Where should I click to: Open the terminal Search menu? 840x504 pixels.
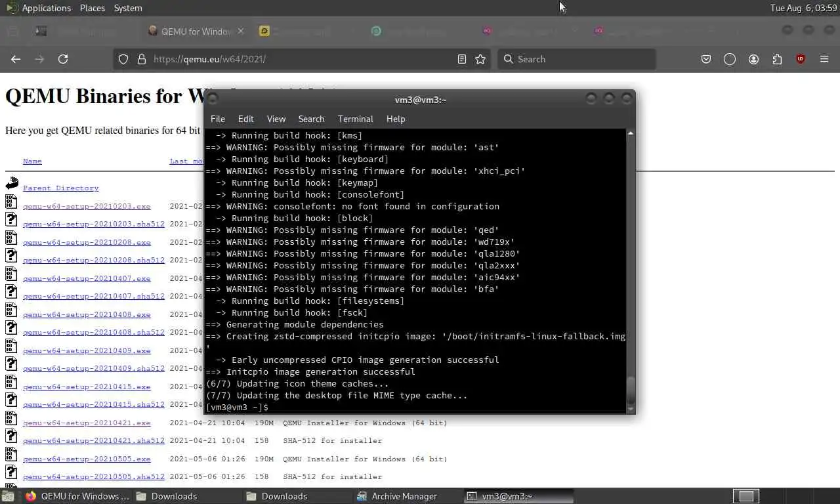tap(311, 119)
